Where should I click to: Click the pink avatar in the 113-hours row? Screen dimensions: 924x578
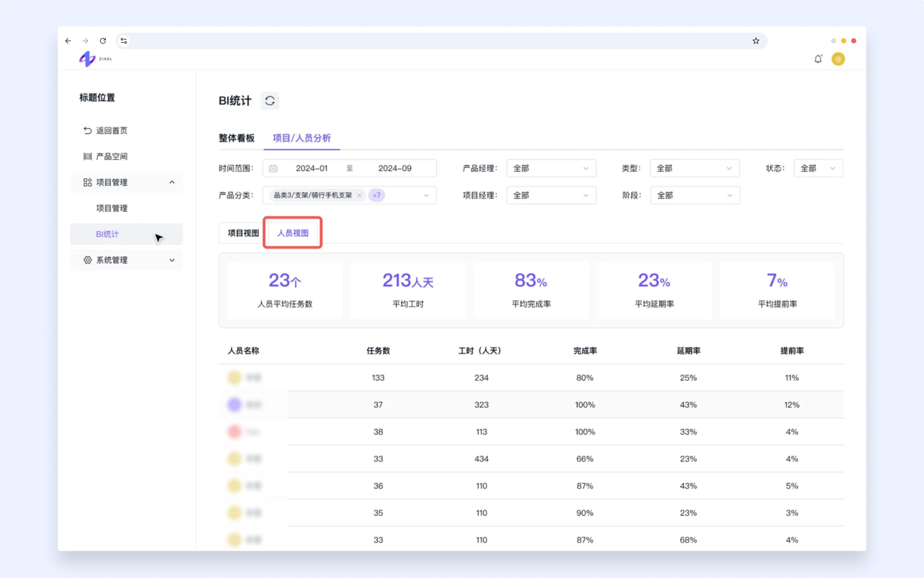(234, 432)
